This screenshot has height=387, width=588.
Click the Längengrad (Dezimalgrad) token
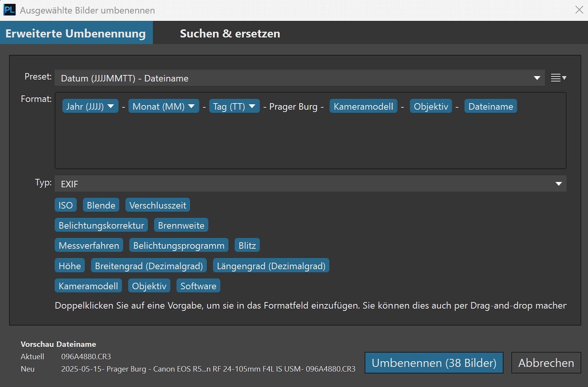coord(271,265)
